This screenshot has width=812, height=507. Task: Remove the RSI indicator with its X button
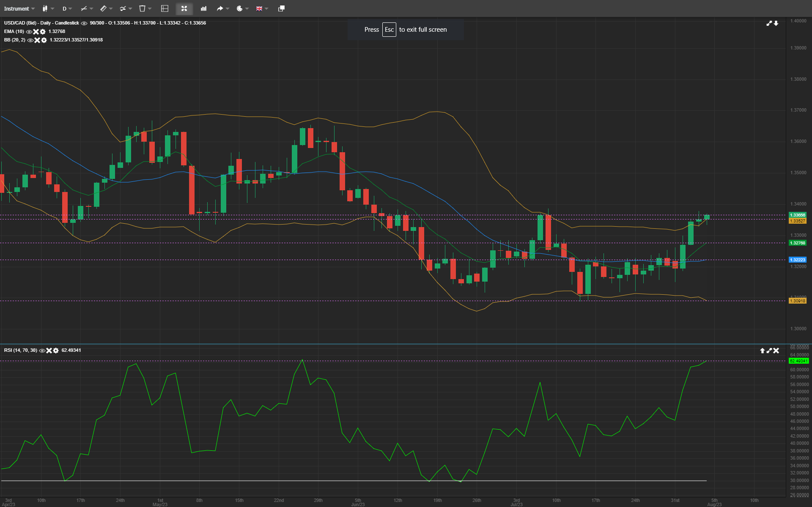[x=49, y=350]
